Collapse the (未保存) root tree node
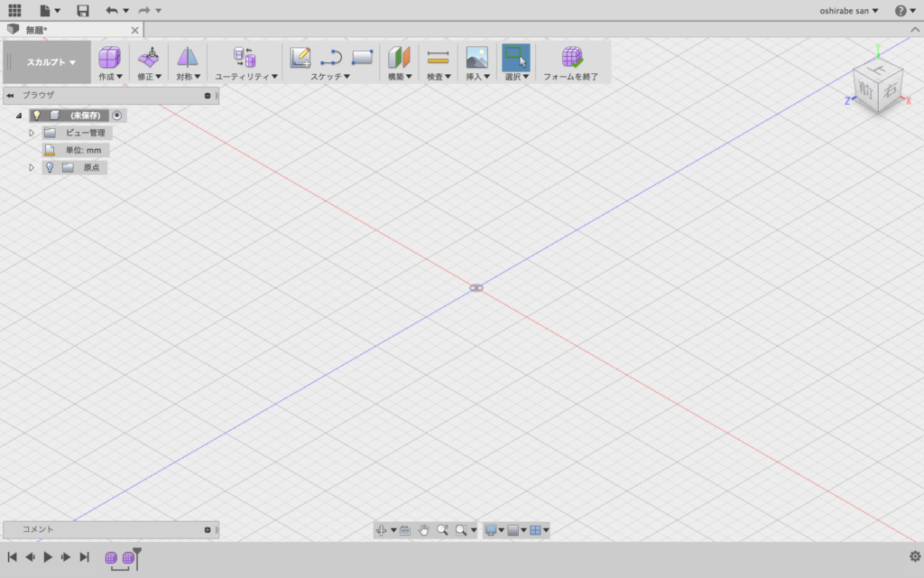This screenshot has width=924, height=578. coord(19,116)
